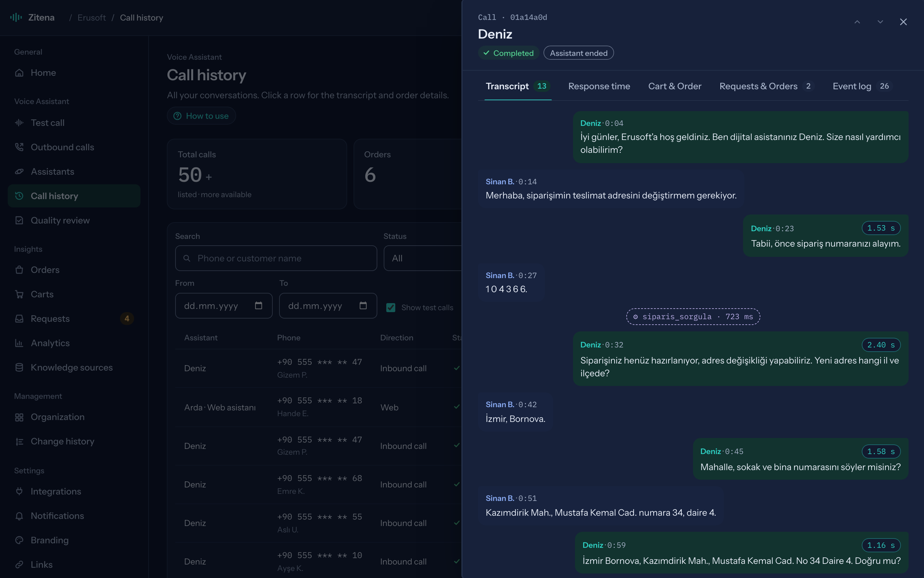Viewport: 924px width, 578px height.
Task: Click the Test call waveform icon
Action: (x=19, y=123)
